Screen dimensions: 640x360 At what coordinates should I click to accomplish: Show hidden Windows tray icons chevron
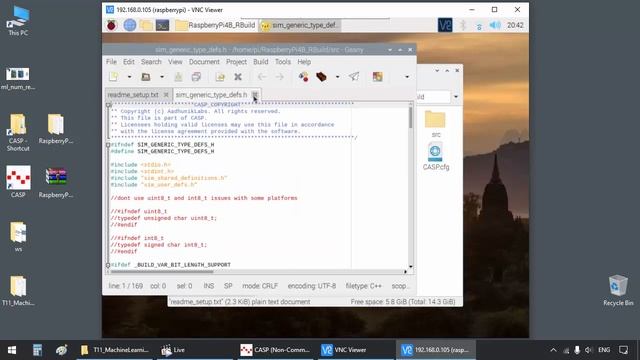[x=553, y=350]
